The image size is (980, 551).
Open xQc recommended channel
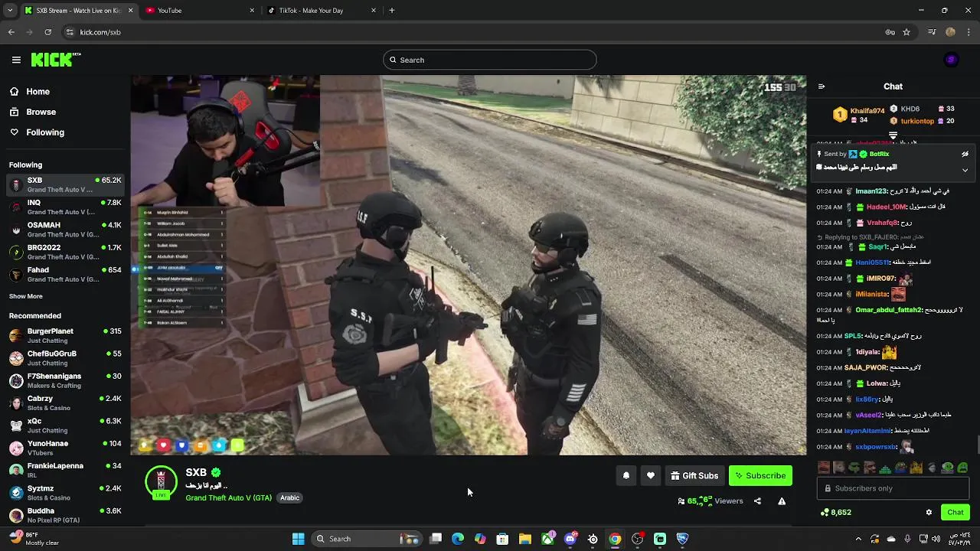point(65,425)
